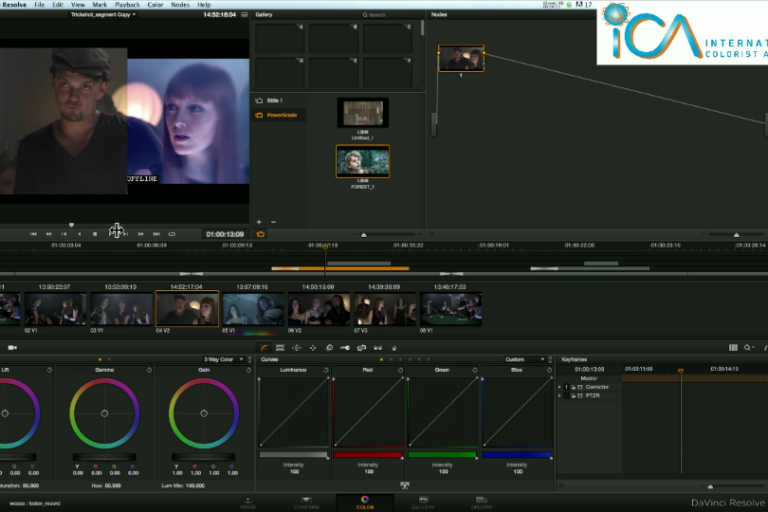Open the Edit menu
Viewport: 768px width, 512px height.
coord(57,4)
